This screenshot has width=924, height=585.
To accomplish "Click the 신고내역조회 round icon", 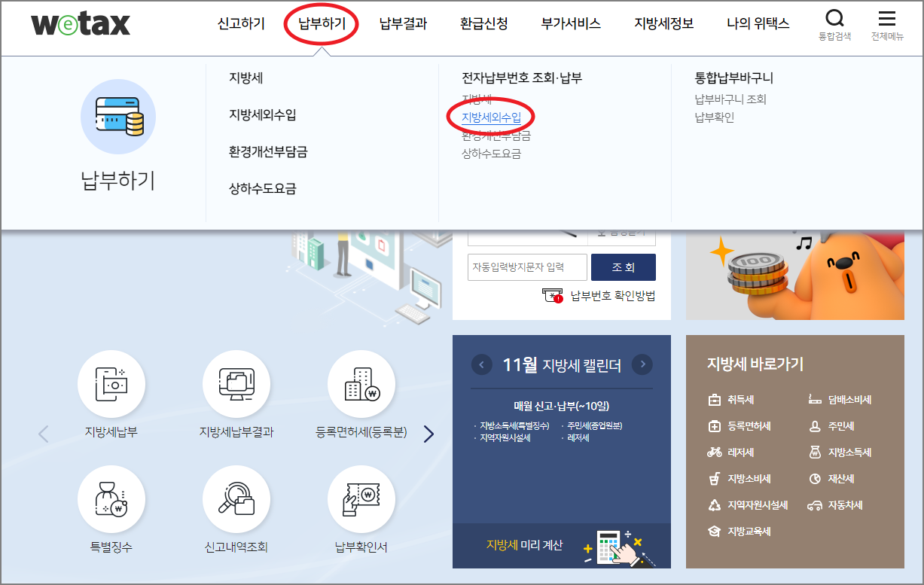I will pyautogui.click(x=236, y=499).
